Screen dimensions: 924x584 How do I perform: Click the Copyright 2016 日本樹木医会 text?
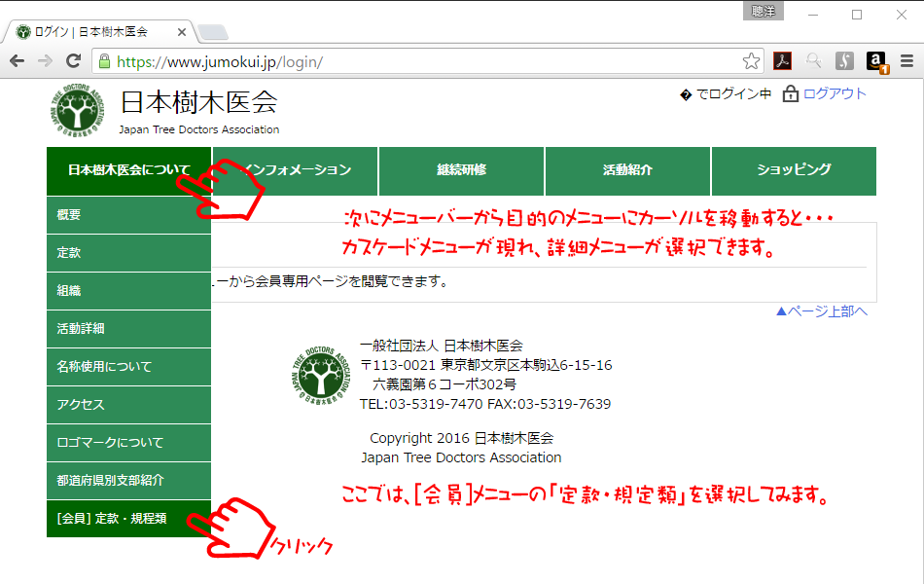(x=461, y=438)
